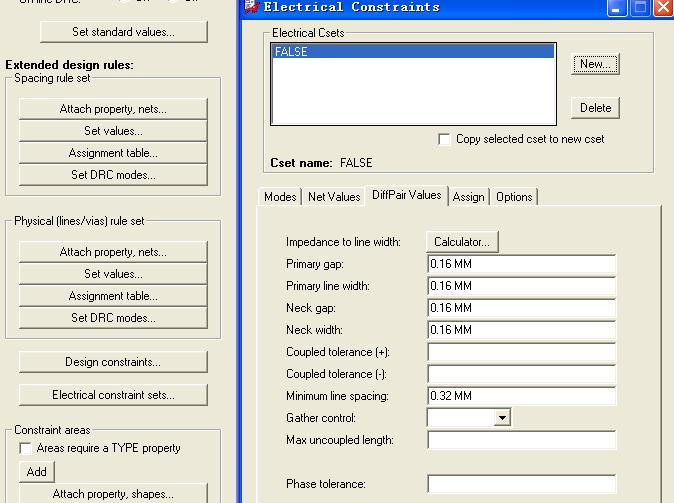
Task: Open Assignment table... under Physical rule set
Action: [113, 296]
